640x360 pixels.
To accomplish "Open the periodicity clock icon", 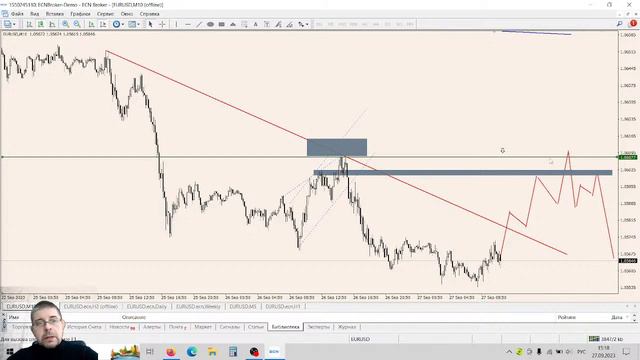I will [116, 24].
